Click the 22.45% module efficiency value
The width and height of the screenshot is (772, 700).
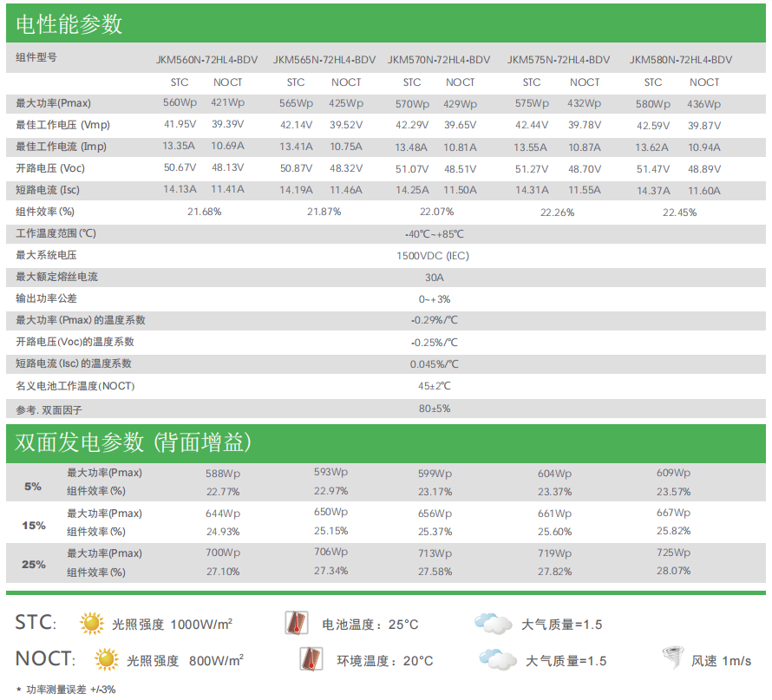click(x=679, y=213)
